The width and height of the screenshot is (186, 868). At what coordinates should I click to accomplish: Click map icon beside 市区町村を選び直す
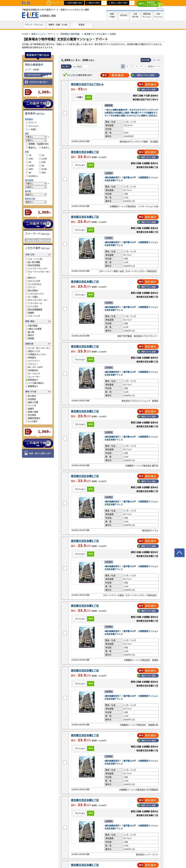[26, 82]
